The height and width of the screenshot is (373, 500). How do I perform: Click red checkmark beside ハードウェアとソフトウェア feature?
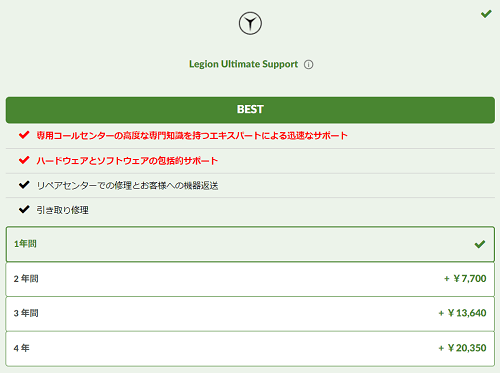(24, 160)
